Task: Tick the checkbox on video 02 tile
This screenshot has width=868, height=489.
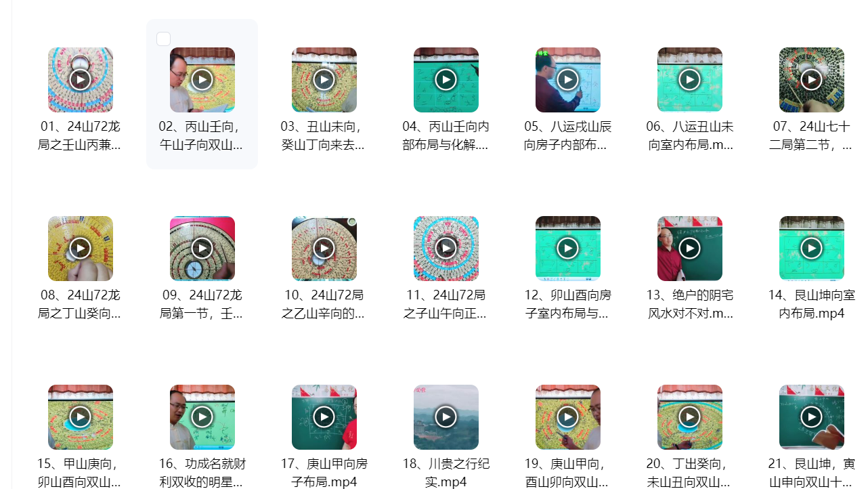Action: [163, 39]
